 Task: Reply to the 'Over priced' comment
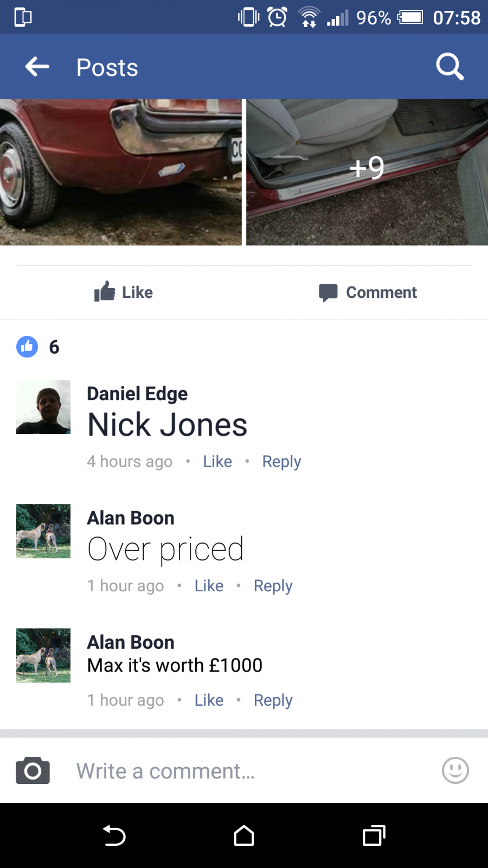coord(273,586)
